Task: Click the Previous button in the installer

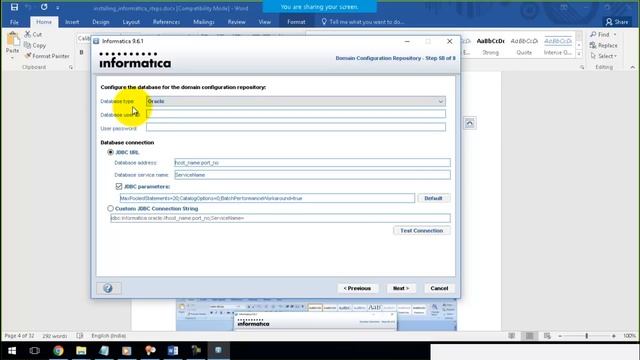Action: coord(357,288)
